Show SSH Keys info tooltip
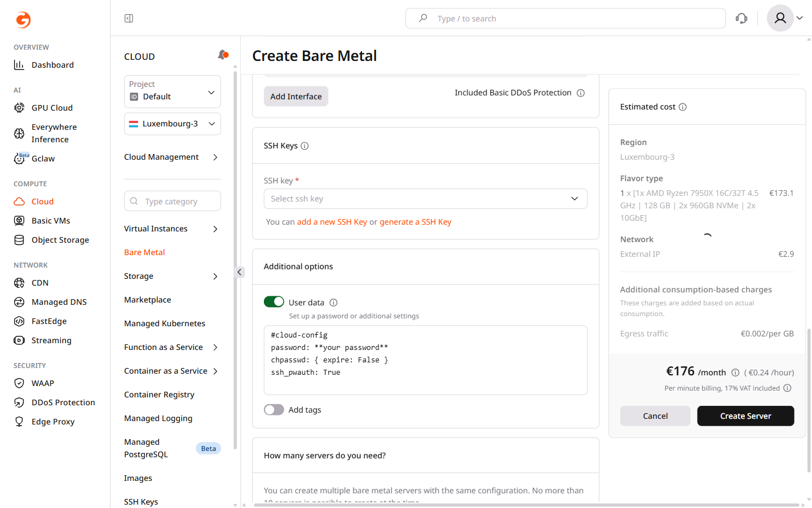 (304, 146)
